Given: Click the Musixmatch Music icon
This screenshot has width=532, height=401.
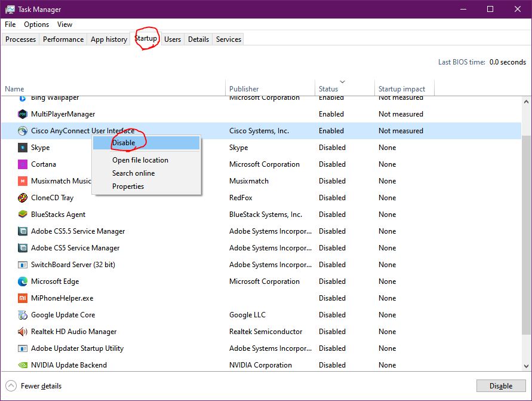Looking at the screenshot, I should coord(23,181).
